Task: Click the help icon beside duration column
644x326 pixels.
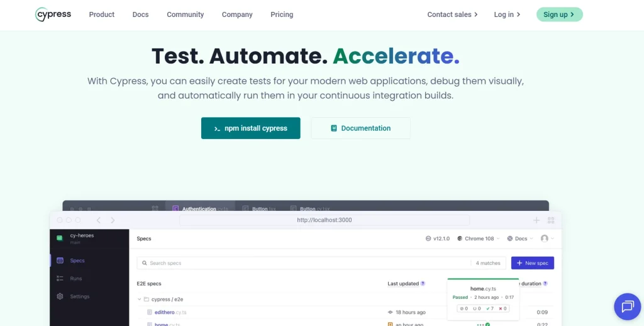Action: [545, 284]
